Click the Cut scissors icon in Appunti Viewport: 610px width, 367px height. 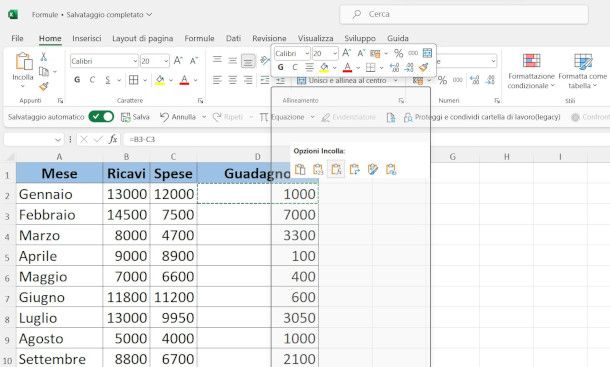[44, 57]
